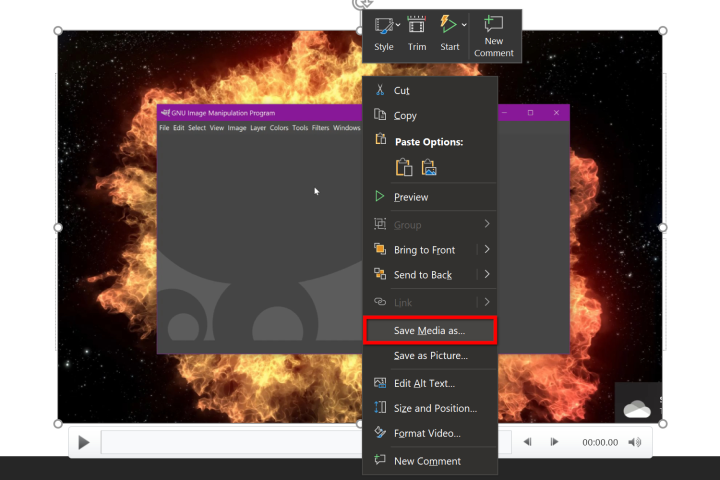Open File menu in GIMP video
The width and height of the screenshot is (720, 480).
(x=164, y=128)
